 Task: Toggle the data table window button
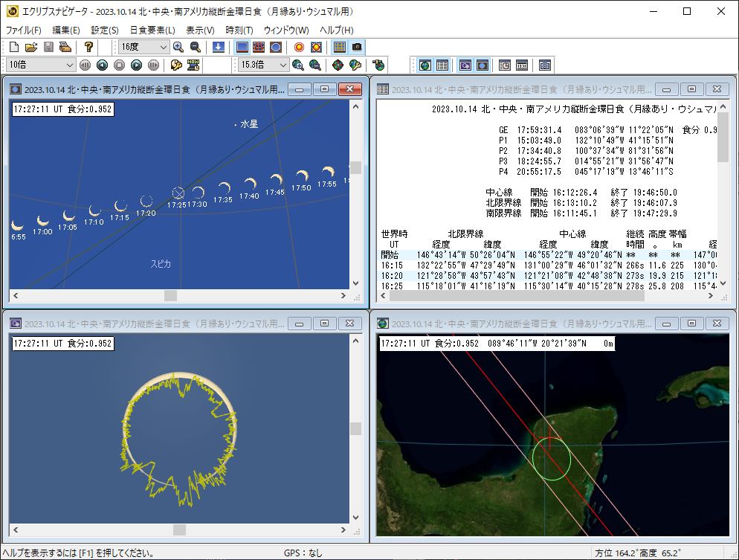coord(442,65)
